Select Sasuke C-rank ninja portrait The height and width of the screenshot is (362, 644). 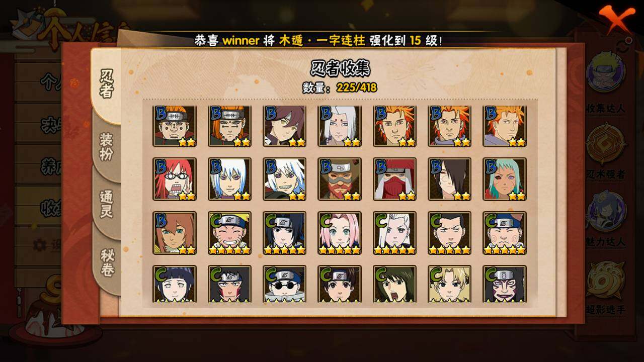[284, 233]
